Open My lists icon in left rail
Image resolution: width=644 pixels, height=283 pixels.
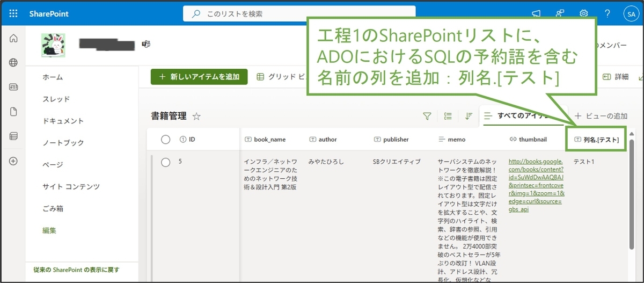click(x=13, y=136)
